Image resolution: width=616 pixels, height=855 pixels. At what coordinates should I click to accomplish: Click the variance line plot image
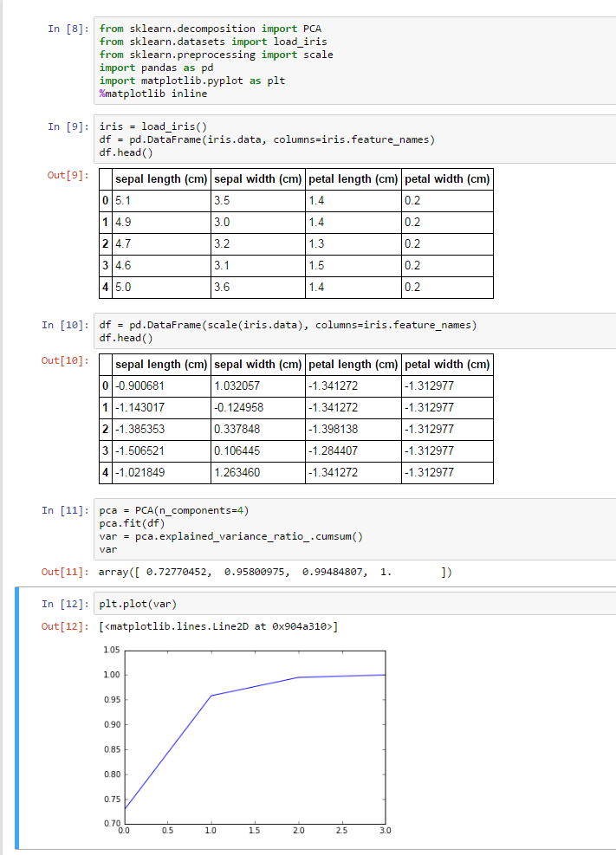click(247, 740)
